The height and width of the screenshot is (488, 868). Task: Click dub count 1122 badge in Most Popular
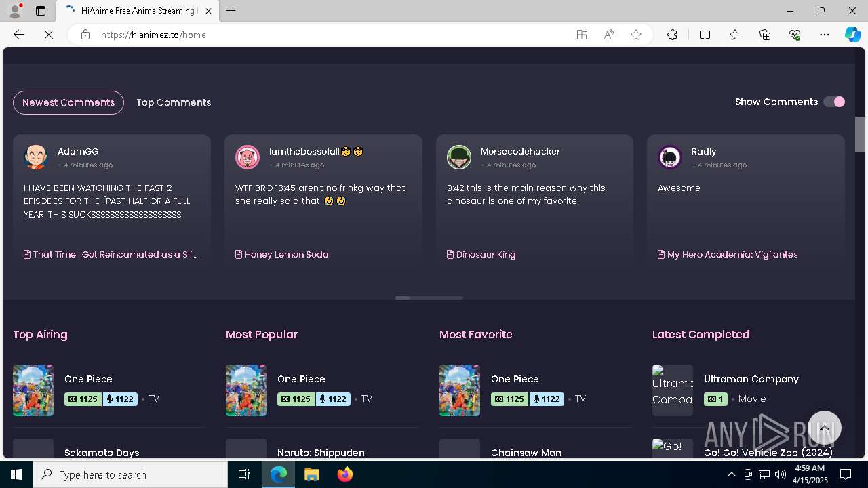tap(332, 399)
